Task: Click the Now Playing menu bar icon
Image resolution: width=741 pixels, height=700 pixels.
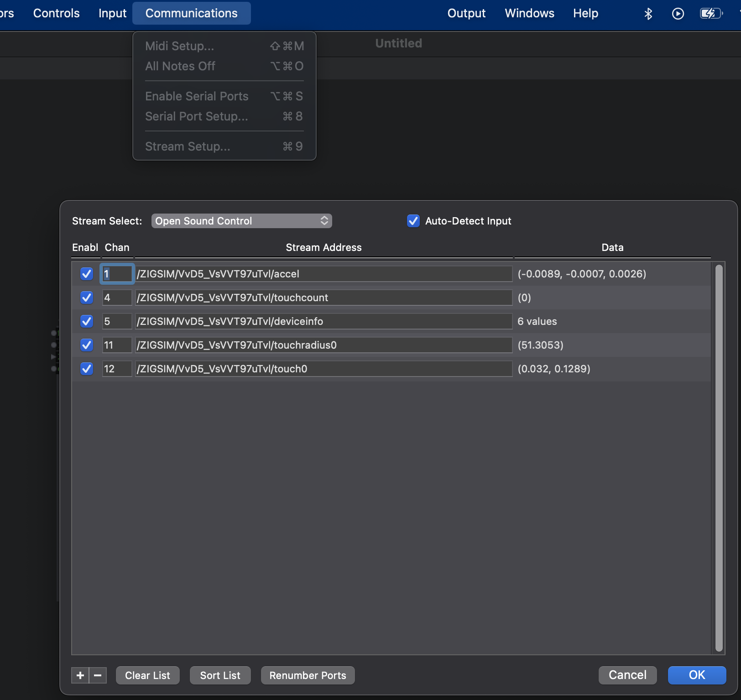Action: (678, 14)
